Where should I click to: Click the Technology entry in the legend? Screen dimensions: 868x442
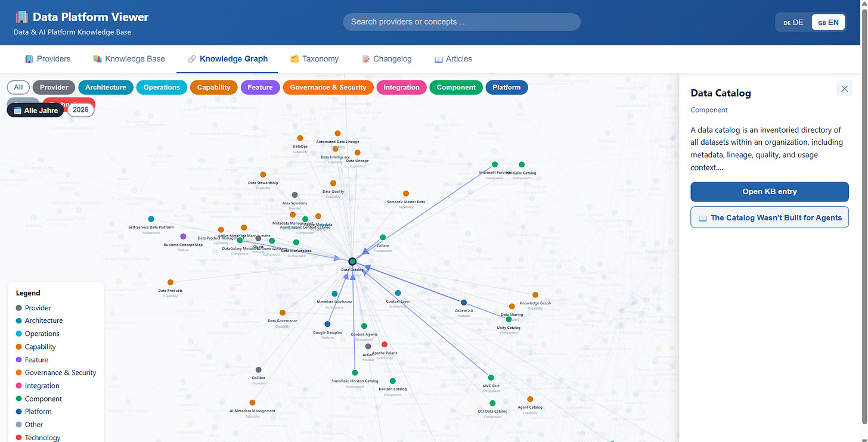[x=38, y=437]
